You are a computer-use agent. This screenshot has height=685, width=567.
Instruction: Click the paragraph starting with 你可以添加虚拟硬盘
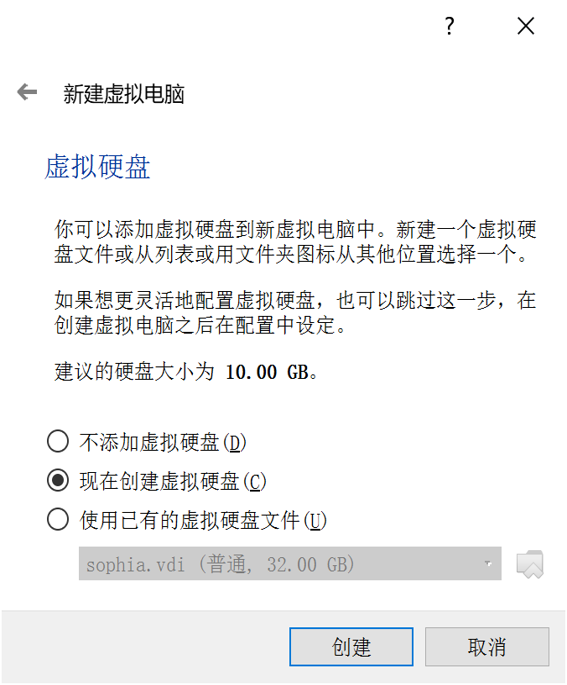295,242
